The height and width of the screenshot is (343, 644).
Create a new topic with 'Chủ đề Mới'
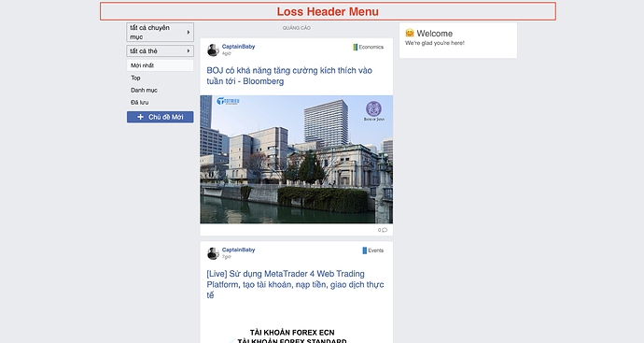[x=160, y=117]
